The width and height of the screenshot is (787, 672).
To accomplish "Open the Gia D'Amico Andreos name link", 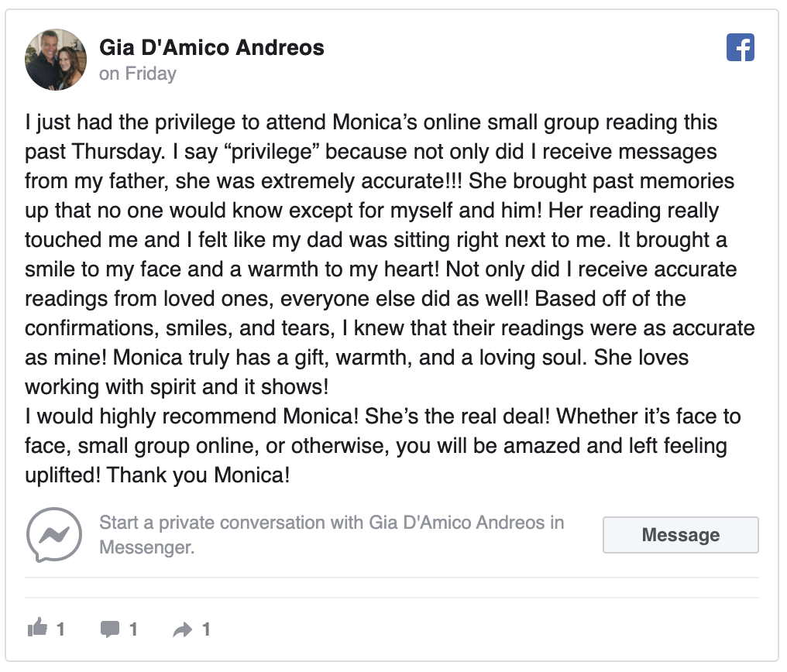I will click(211, 48).
